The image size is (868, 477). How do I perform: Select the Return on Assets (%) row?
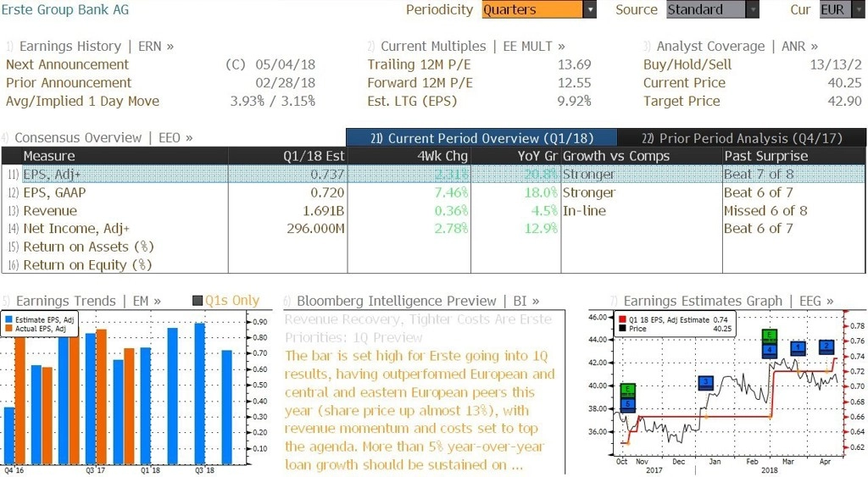433,247
